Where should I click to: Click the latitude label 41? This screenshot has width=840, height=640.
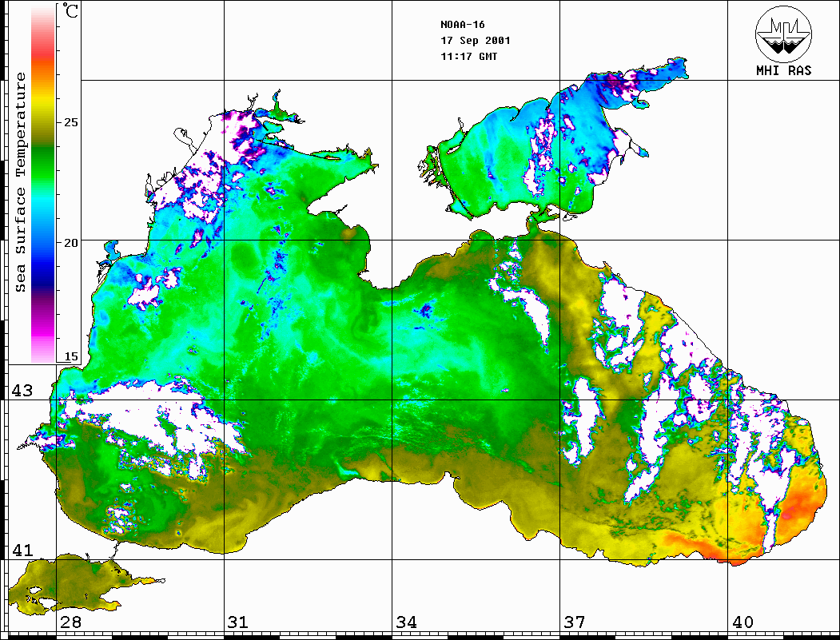tap(22, 550)
